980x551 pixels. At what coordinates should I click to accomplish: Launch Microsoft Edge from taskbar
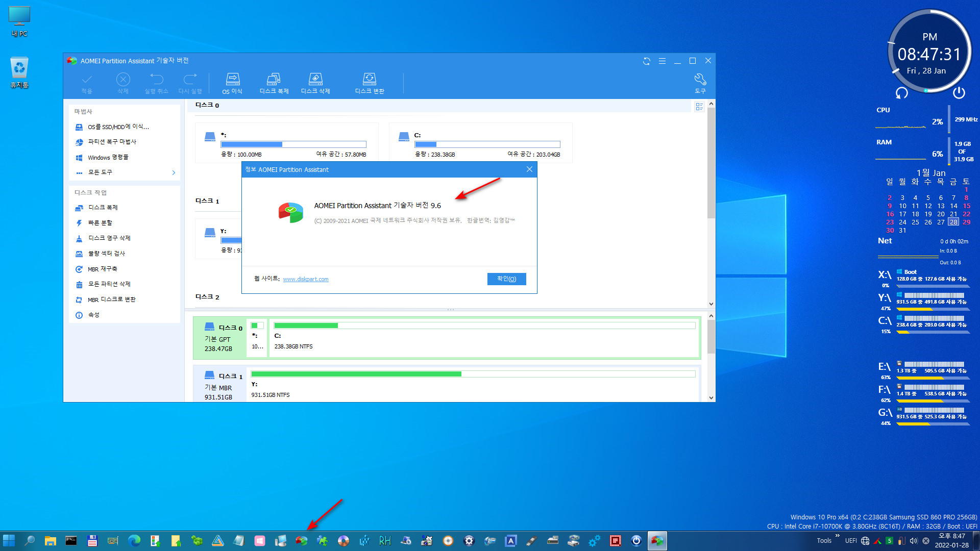(134, 541)
